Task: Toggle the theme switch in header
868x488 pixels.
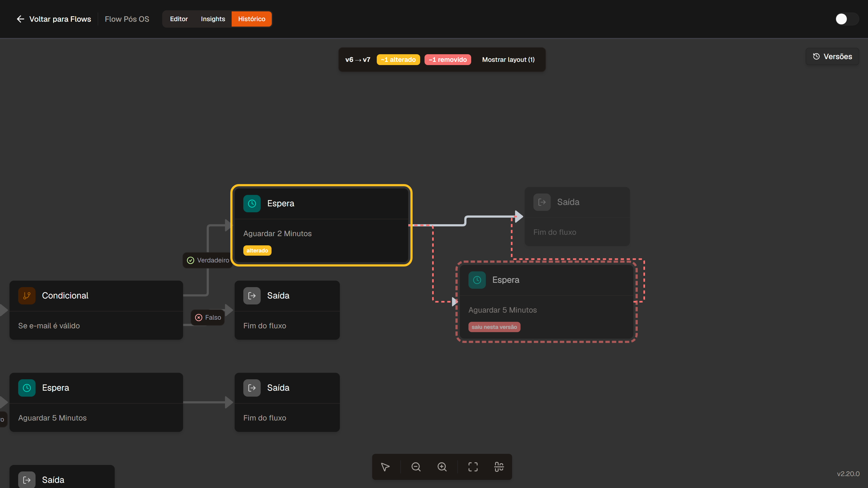Action: click(846, 19)
